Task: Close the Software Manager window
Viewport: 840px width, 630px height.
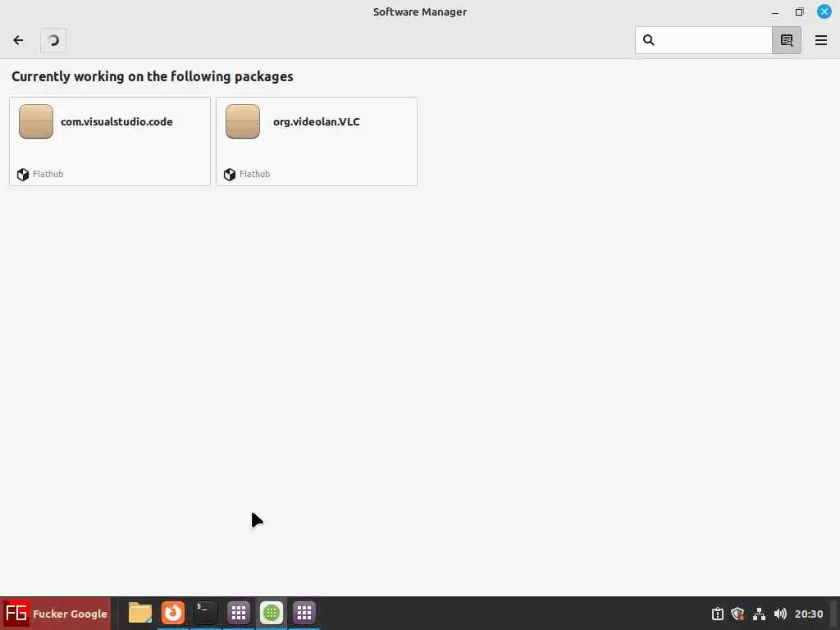Action: click(x=824, y=11)
